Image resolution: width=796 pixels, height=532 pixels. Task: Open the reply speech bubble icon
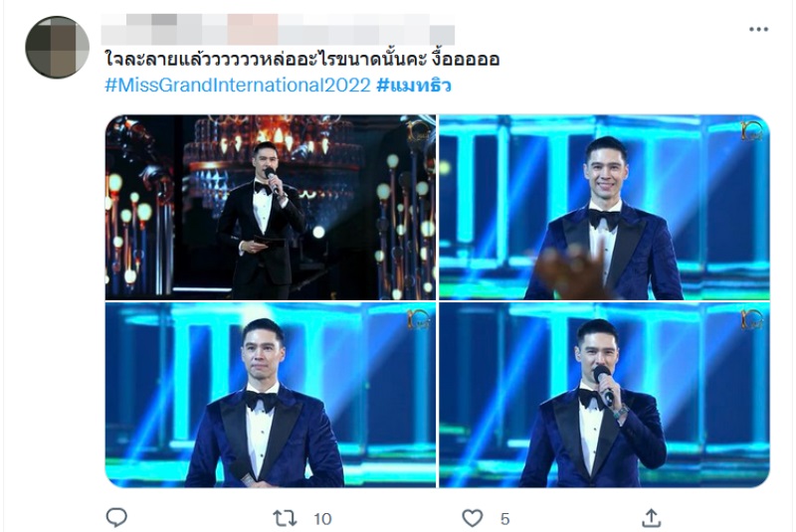pos(116,518)
